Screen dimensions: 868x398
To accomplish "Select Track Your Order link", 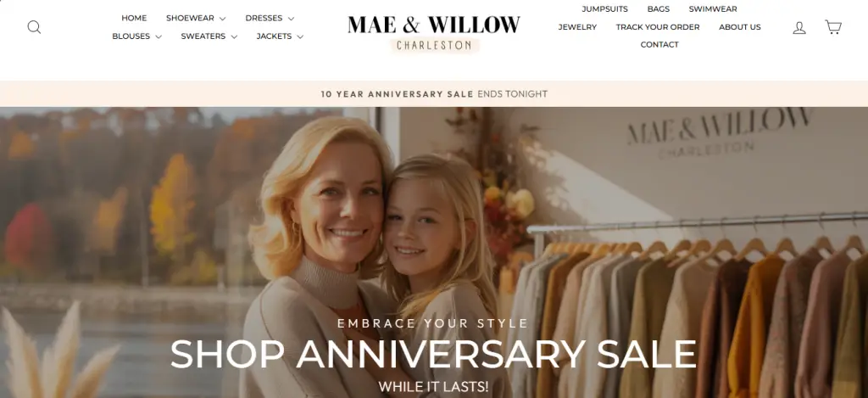I will (658, 27).
